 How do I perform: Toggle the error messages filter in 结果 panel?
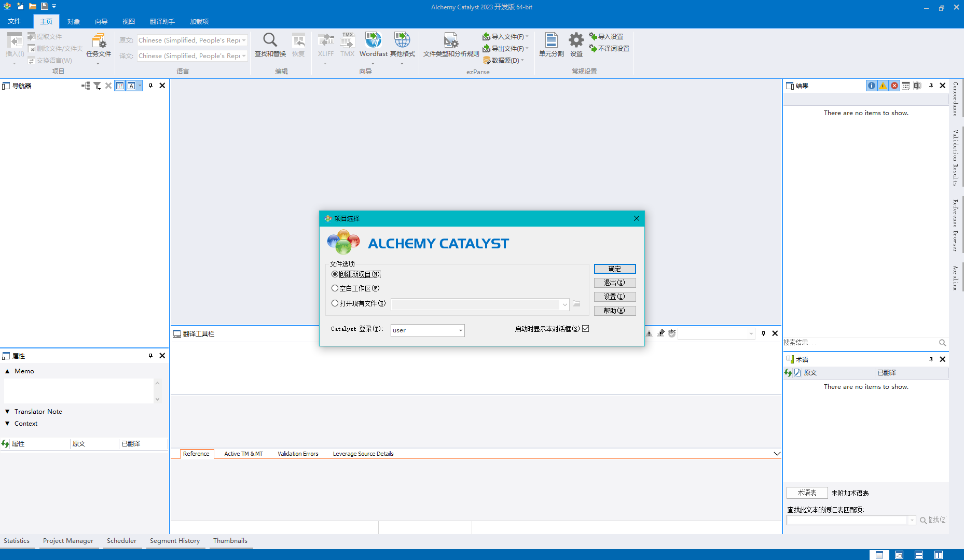point(894,86)
